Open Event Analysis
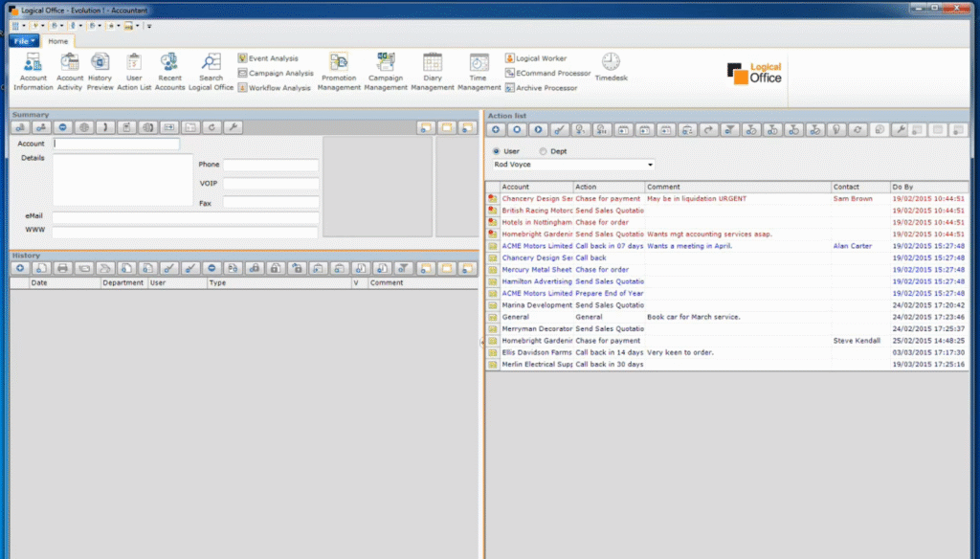 point(268,58)
